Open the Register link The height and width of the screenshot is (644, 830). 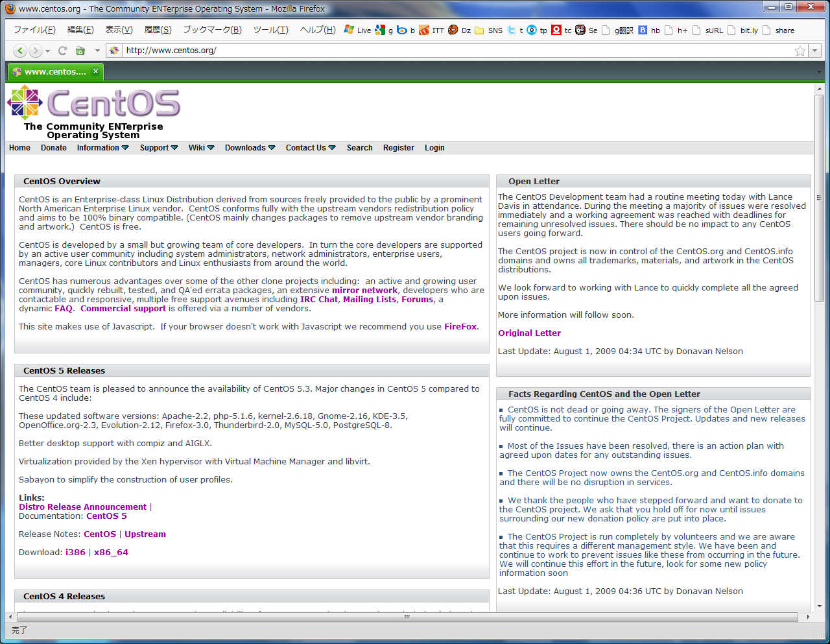[399, 148]
